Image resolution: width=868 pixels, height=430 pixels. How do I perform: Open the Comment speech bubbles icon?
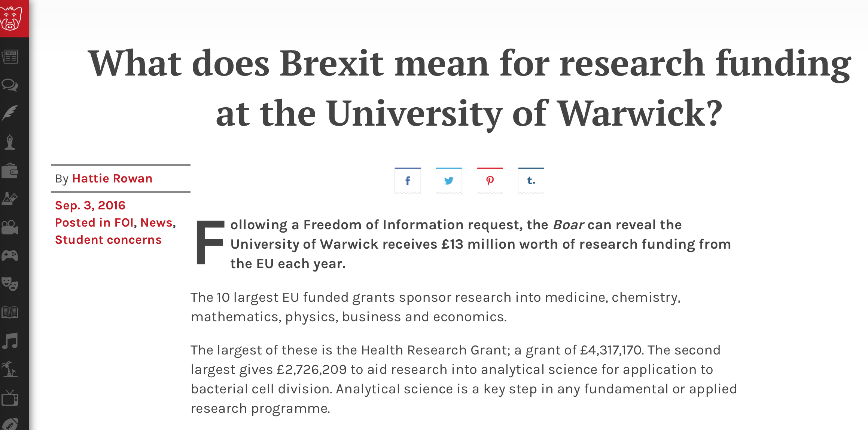click(10, 85)
